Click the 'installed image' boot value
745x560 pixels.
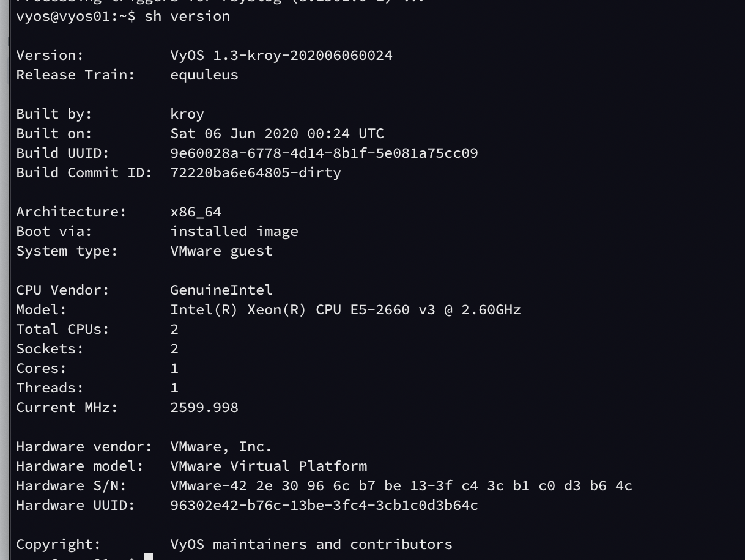pyautogui.click(x=234, y=231)
